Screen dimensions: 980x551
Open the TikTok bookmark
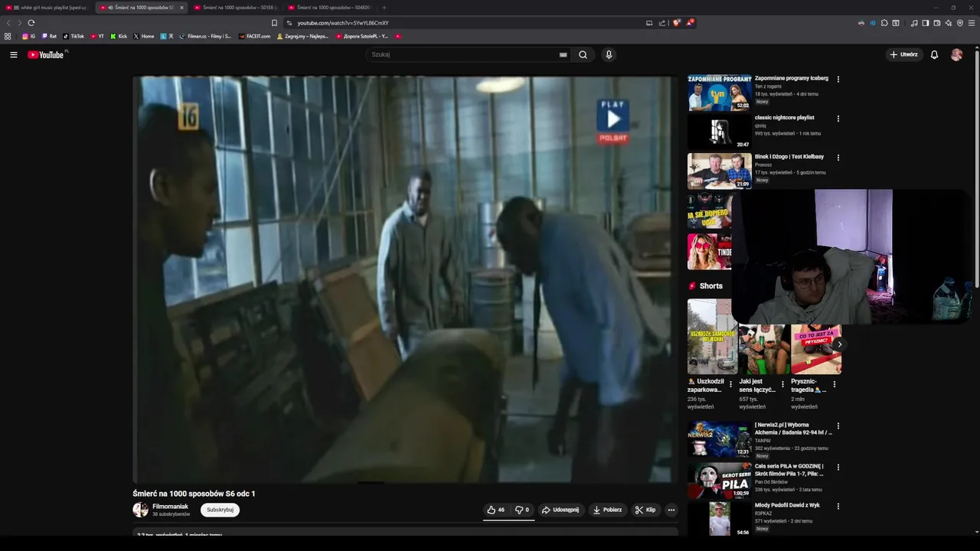click(x=73, y=36)
